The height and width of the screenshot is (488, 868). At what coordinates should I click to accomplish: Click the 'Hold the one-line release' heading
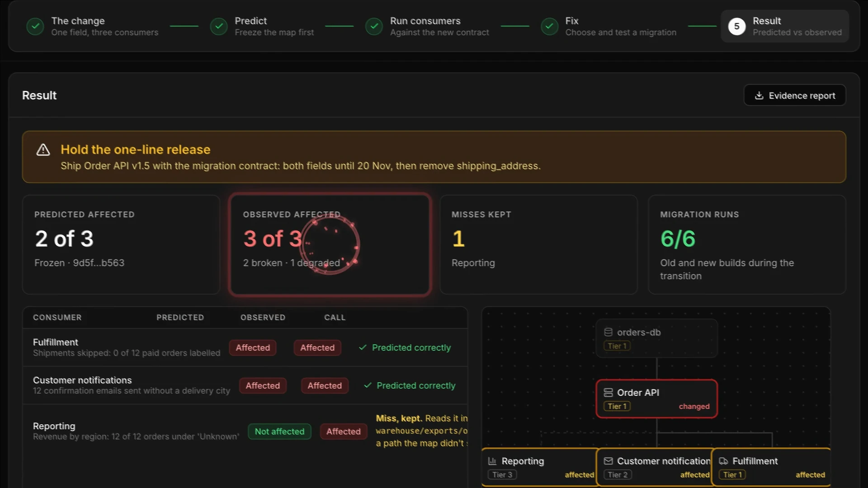(x=135, y=150)
